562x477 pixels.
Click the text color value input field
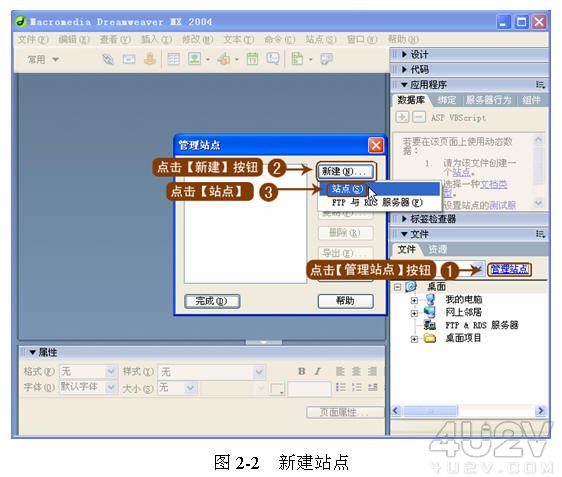point(309,388)
